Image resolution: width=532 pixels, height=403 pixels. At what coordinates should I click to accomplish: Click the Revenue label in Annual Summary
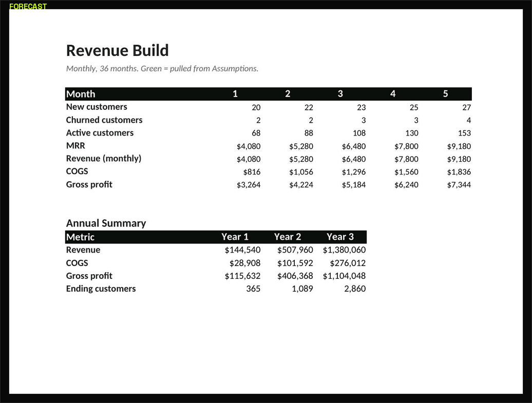click(83, 250)
